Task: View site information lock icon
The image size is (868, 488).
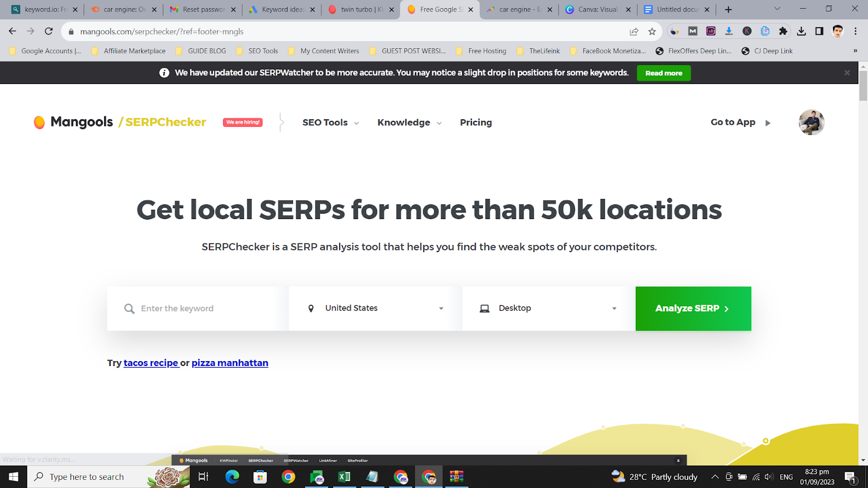Action: click(71, 31)
